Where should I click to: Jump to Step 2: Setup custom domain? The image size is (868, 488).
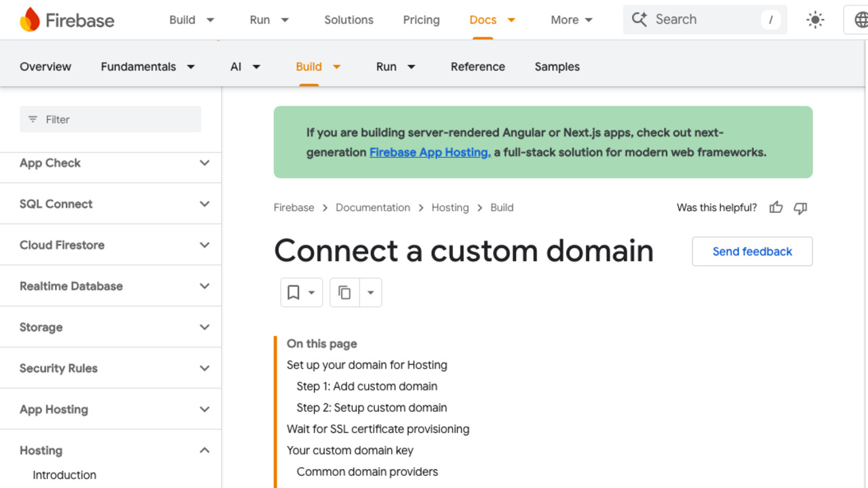tap(372, 407)
